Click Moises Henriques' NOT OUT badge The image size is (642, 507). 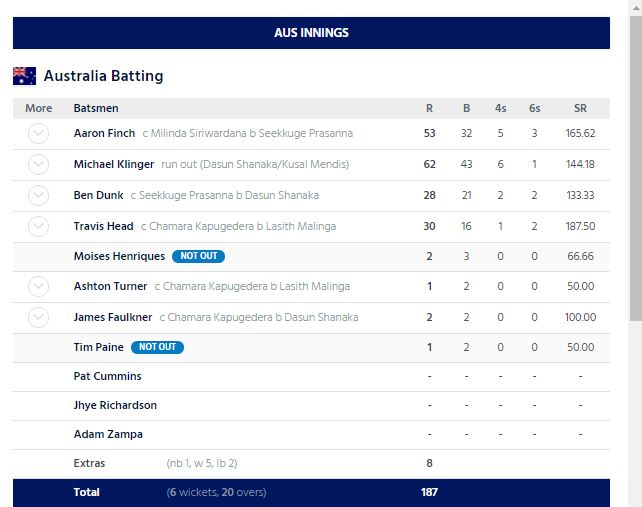pyautogui.click(x=198, y=257)
